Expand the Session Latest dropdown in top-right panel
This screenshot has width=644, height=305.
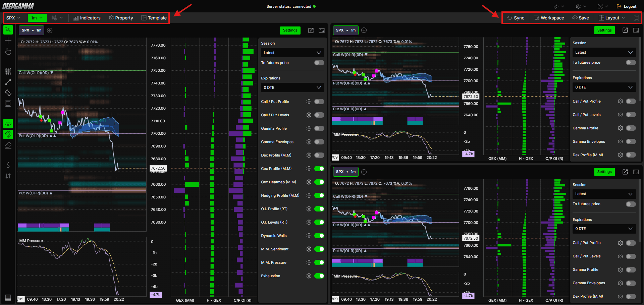tap(604, 52)
